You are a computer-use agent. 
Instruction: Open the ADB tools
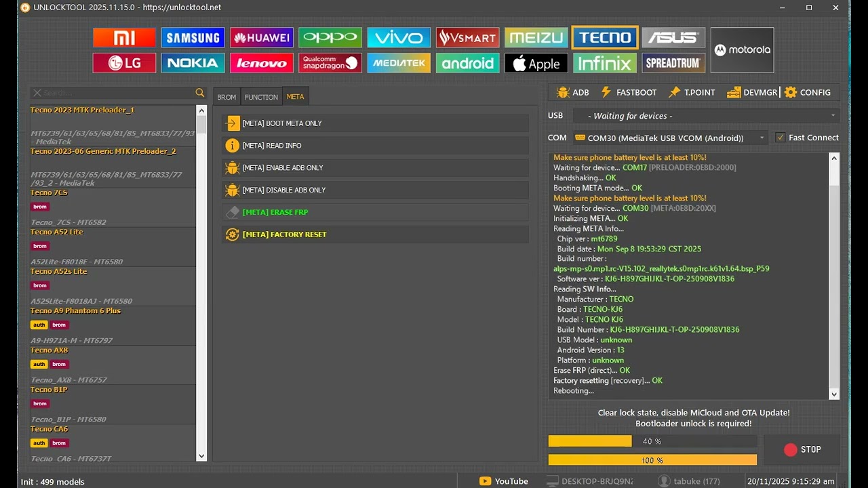tap(572, 93)
